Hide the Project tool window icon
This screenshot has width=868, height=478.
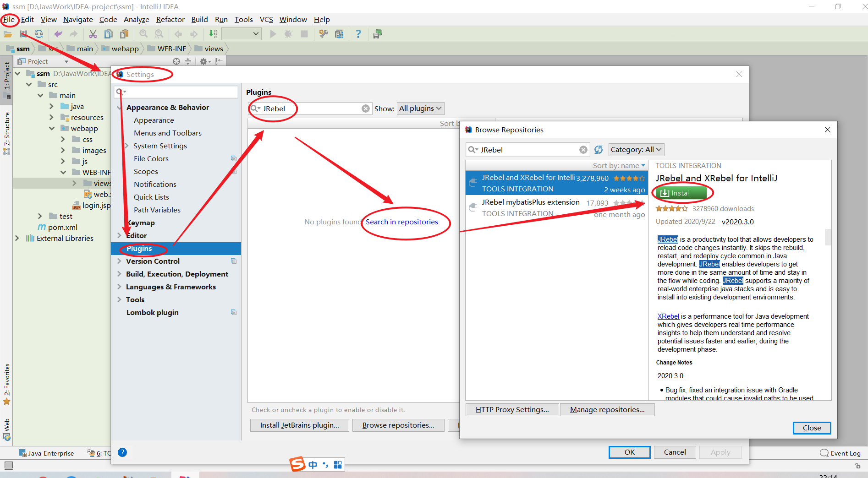(x=219, y=61)
